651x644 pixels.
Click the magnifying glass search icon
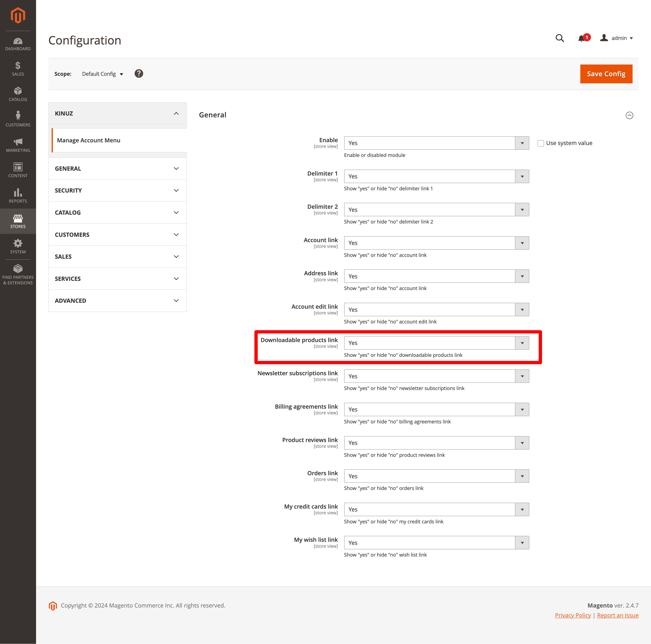point(559,38)
